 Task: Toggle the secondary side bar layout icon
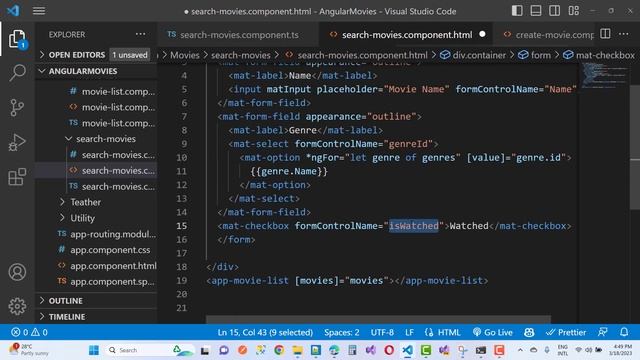click(554, 11)
